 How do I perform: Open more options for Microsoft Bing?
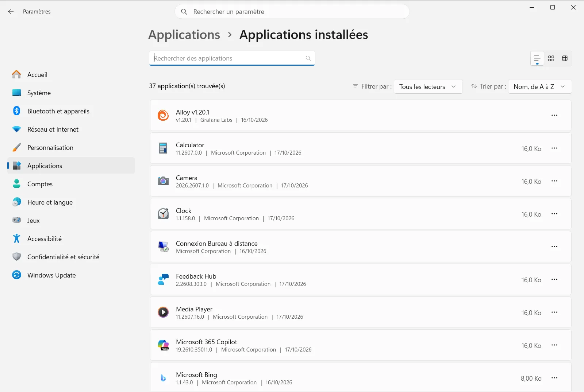(554, 378)
